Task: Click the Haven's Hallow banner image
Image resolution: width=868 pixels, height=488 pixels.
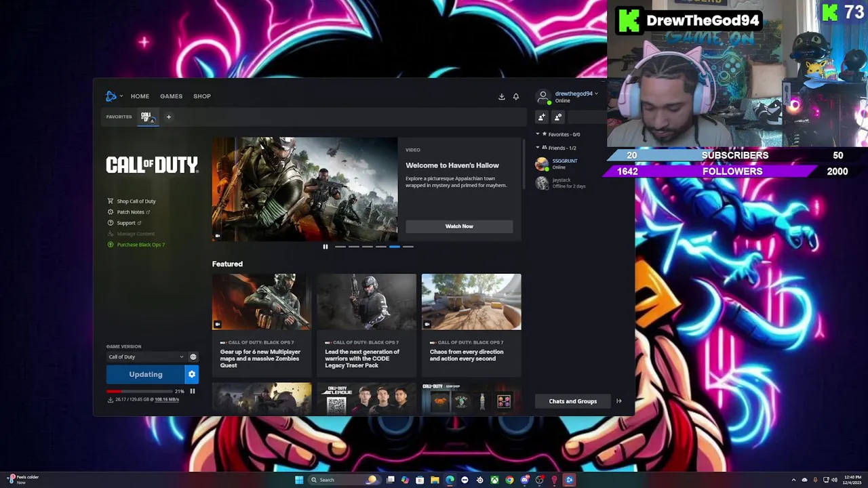Action: click(x=305, y=189)
